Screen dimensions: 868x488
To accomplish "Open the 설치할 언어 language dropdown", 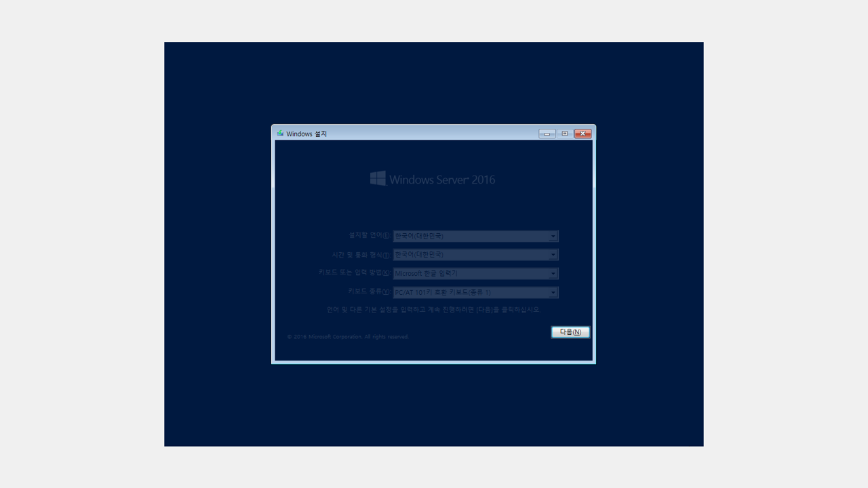I will [475, 236].
